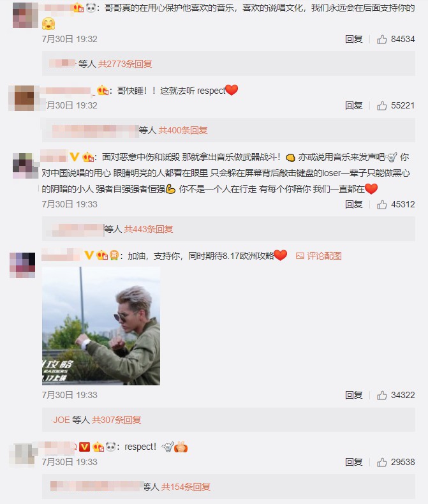Expand 共2773条回复 replies
Viewport: 428px width, 504px height.
point(125,64)
